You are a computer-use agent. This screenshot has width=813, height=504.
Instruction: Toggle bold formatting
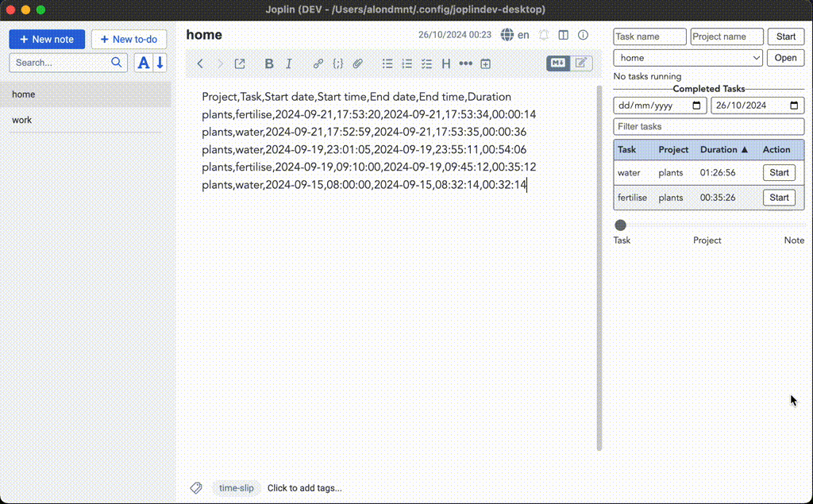click(268, 63)
